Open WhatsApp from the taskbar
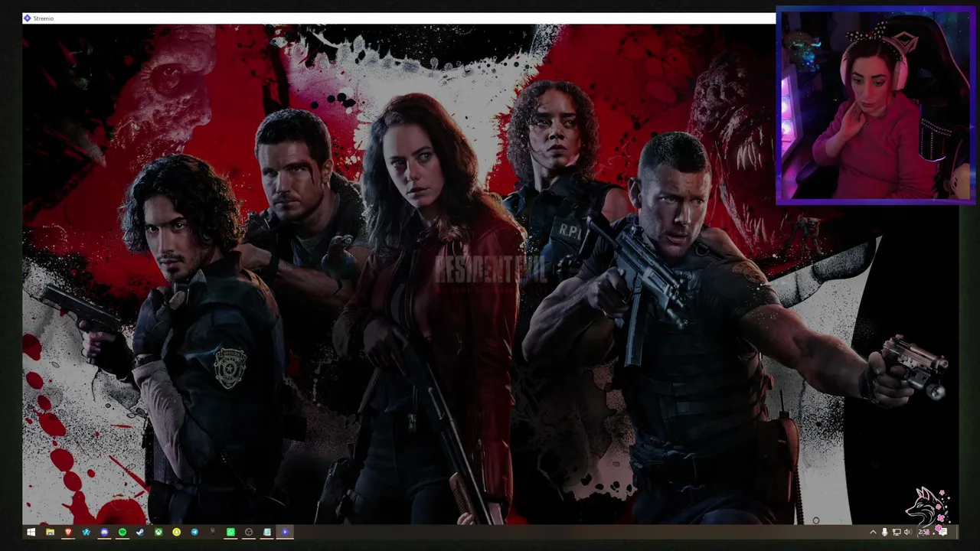The width and height of the screenshot is (980, 551). pyautogui.click(x=230, y=532)
